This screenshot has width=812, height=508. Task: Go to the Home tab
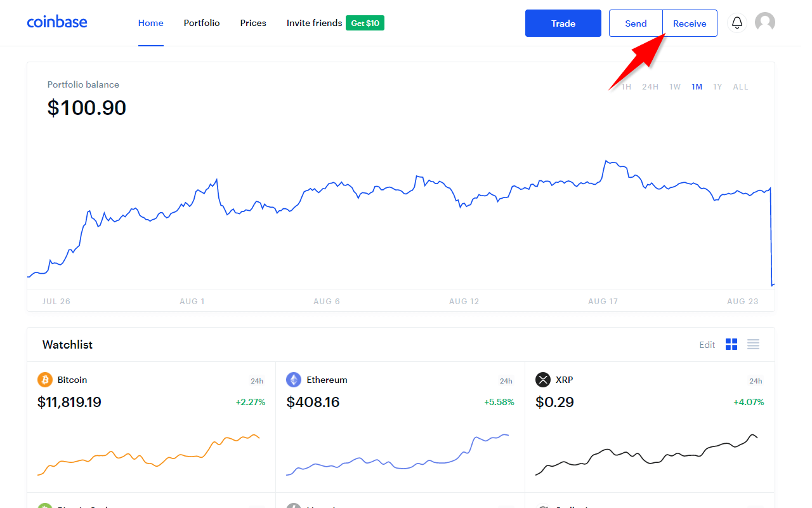click(x=151, y=23)
